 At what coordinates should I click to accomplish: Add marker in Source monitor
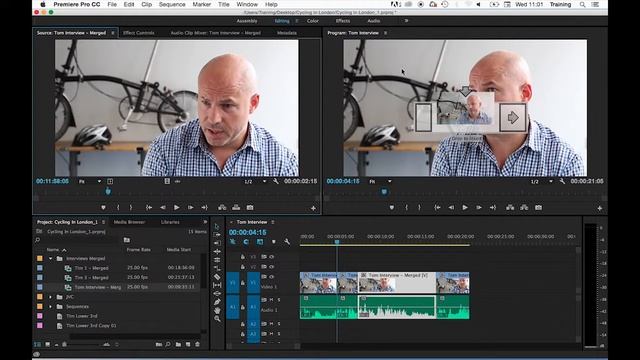[103, 207]
